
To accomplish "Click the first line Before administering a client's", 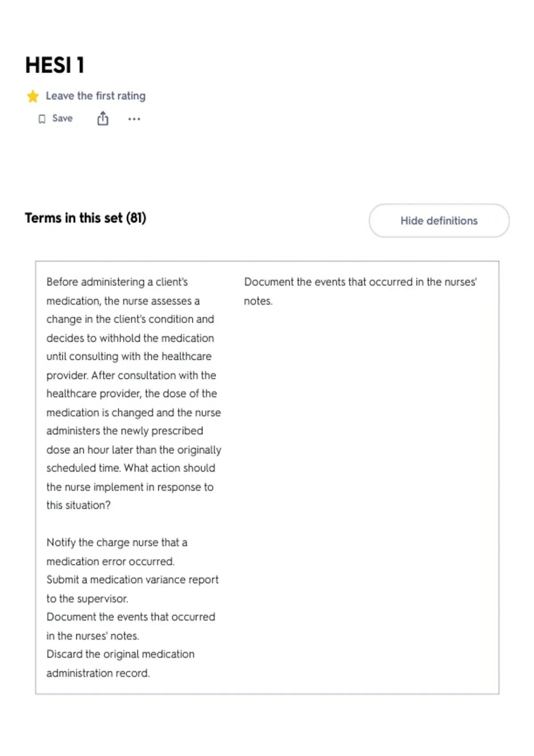I will [117, 282].
